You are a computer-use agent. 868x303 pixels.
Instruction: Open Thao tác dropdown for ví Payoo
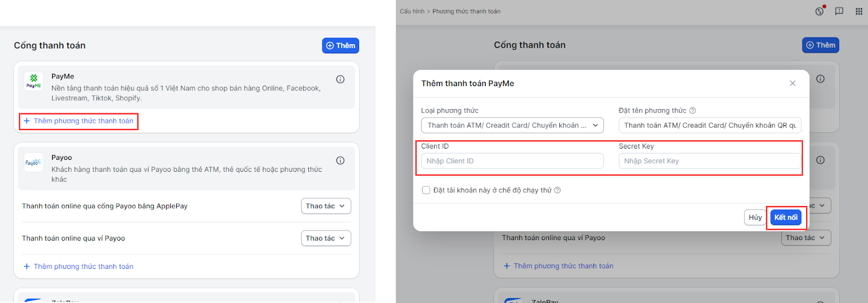pyautogui.click(x=326, y=238)
